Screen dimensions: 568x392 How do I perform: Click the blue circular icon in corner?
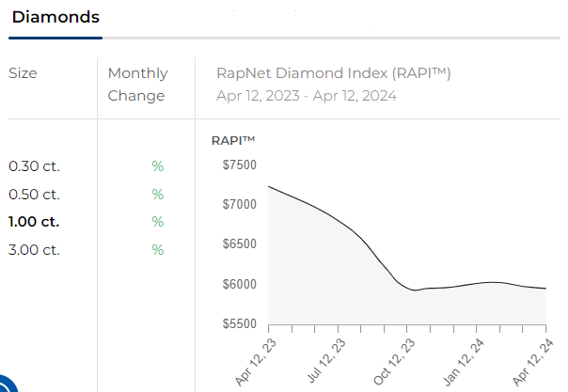(8, 384)
